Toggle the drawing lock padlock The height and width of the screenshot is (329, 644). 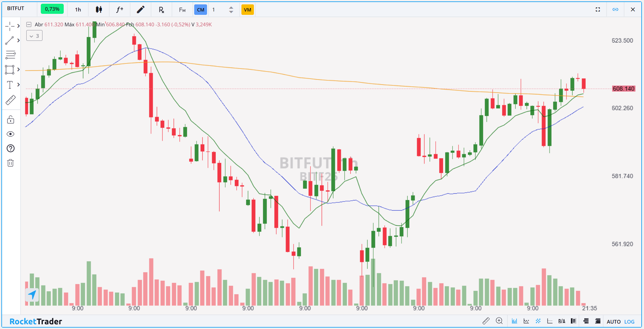[x=10, y=119]
